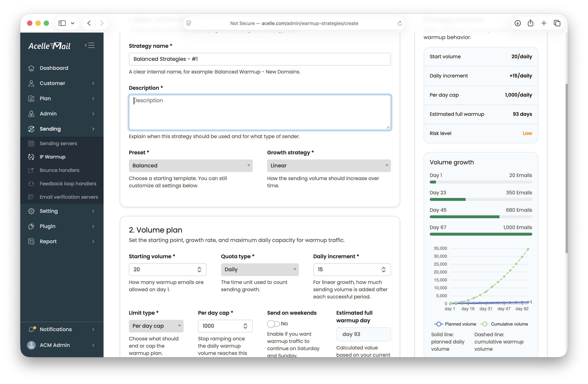Open a new Safari tab
This screenshot has height=384, width=588.
click(544, 23)
